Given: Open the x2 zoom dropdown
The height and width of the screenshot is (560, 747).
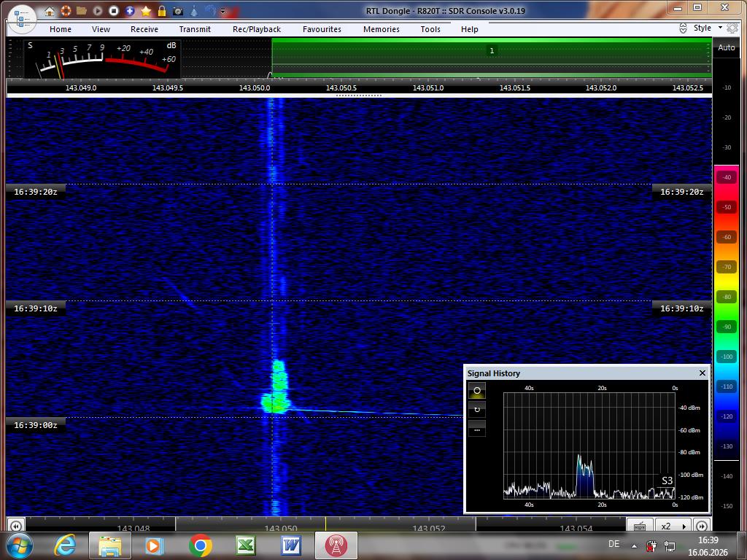Looking at the screenshot, I should (x=673, y=526).
